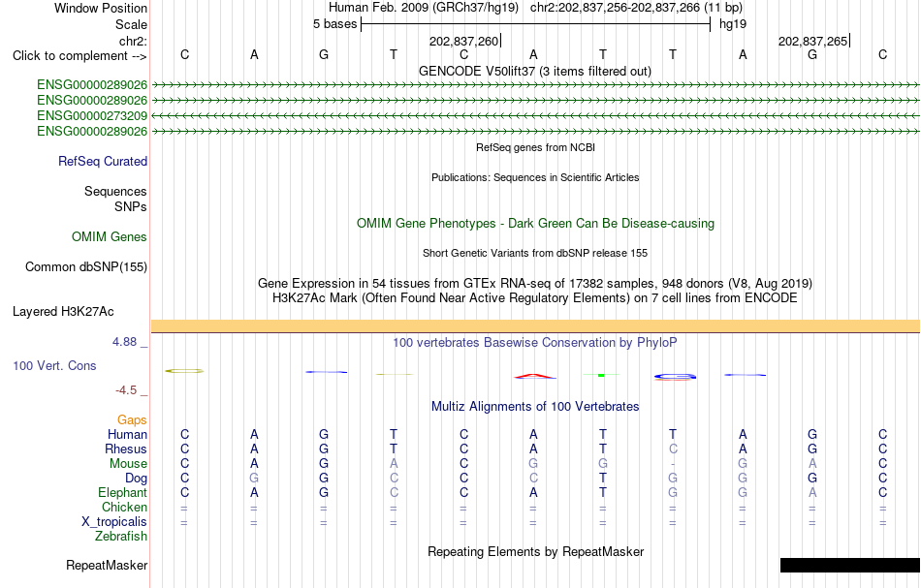
Task: Click the Zebrafish species label
Action: [x=121, y=537]
